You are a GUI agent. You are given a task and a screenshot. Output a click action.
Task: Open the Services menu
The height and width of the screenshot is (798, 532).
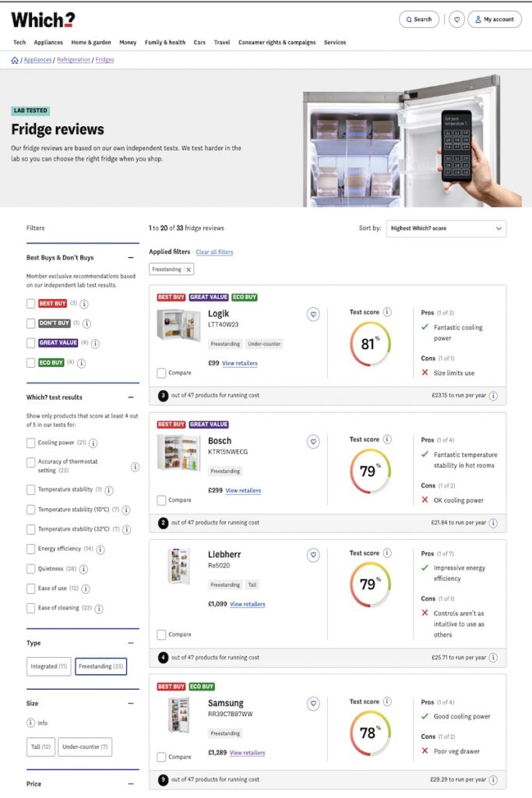pos(335,43)
